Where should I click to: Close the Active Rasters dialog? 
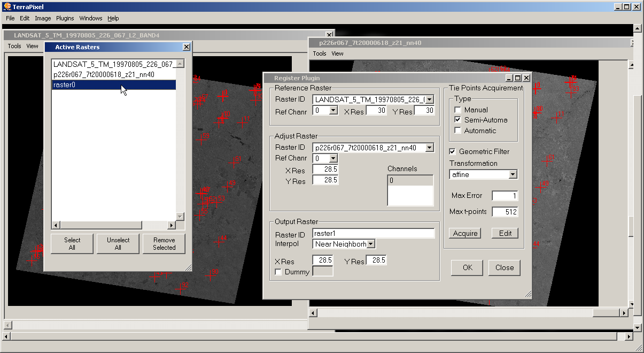click(x=186, y=47)
